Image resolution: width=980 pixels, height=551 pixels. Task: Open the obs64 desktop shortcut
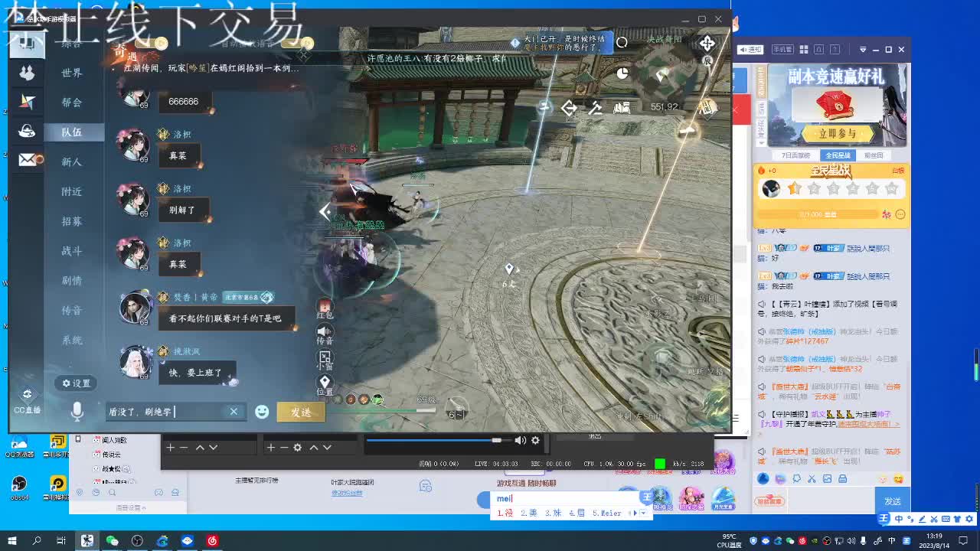click(x=19, y=487)
